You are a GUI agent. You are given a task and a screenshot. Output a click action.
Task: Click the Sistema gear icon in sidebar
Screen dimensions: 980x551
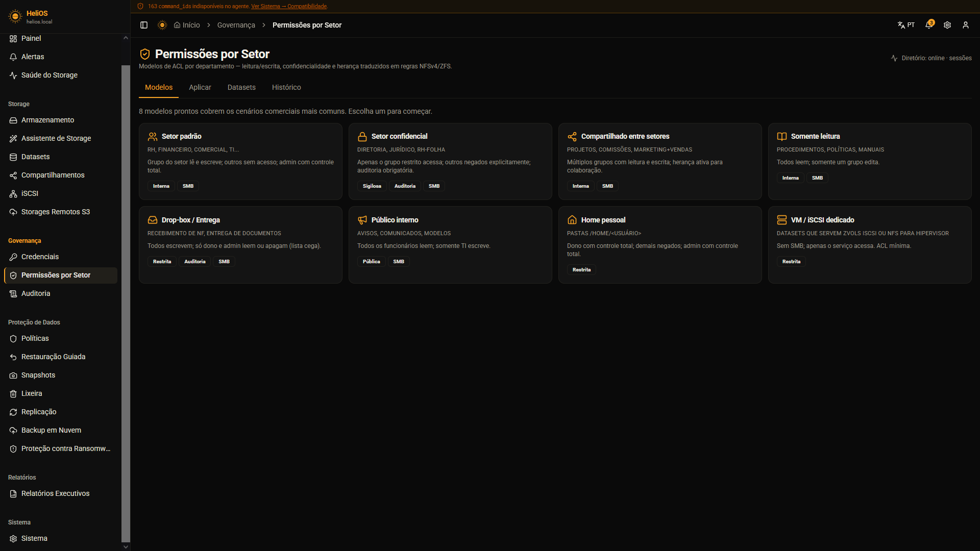pyautogui.click(x=13, y=538)
